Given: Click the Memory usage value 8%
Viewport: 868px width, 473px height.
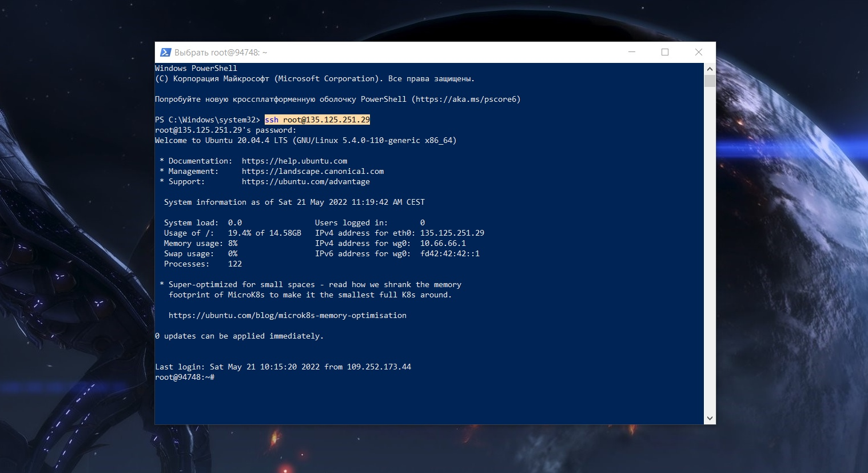Looking at the screenshot, I should pyautogui.click(x=233, y=243).
